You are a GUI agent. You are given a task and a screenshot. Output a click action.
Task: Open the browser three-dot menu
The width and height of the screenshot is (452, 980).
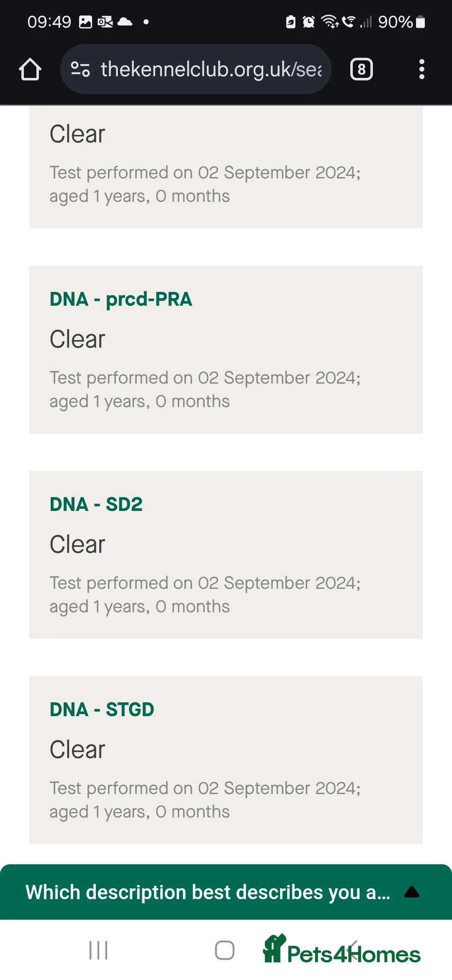tap(421, 69)
